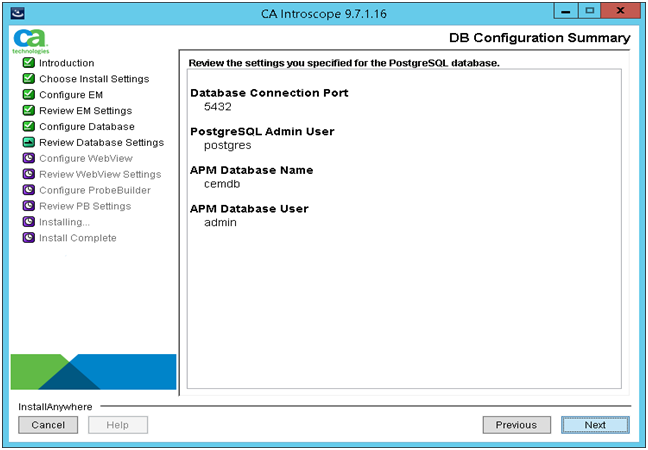Click the checkmark beside Review EM Settings
Image resolution: width=648 pixels, height=450 pixels.
(x=29, y=111)
